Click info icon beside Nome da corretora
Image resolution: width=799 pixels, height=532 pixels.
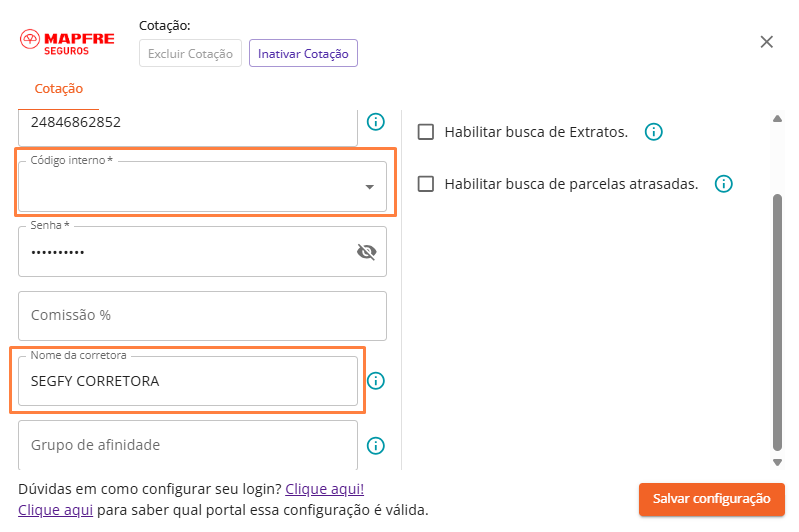[376, 381]
